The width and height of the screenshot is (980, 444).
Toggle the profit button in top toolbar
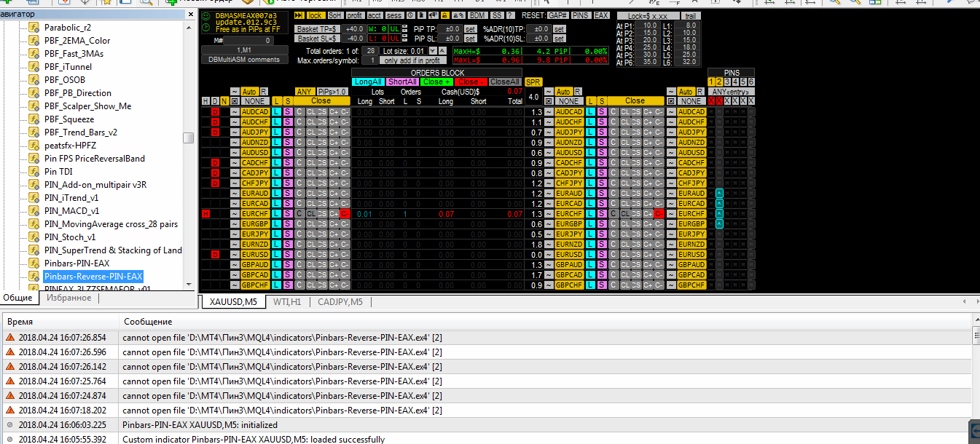tap(355, 15)
